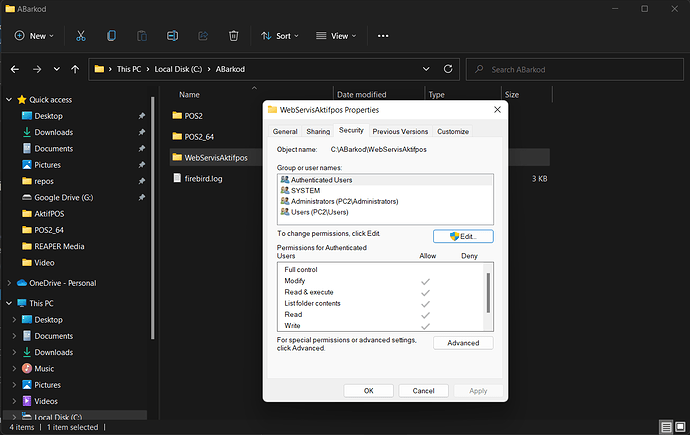The image size is (690, 435).
Task: Unpin Desktop from Quick access pin icon
Action: click(x=142, y=116)
